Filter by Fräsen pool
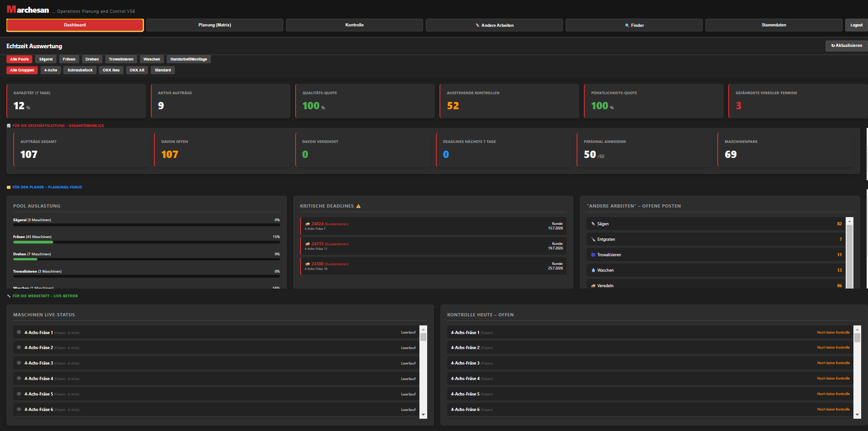The height and width of the screenshot is (431, 868). click(69, 59)
